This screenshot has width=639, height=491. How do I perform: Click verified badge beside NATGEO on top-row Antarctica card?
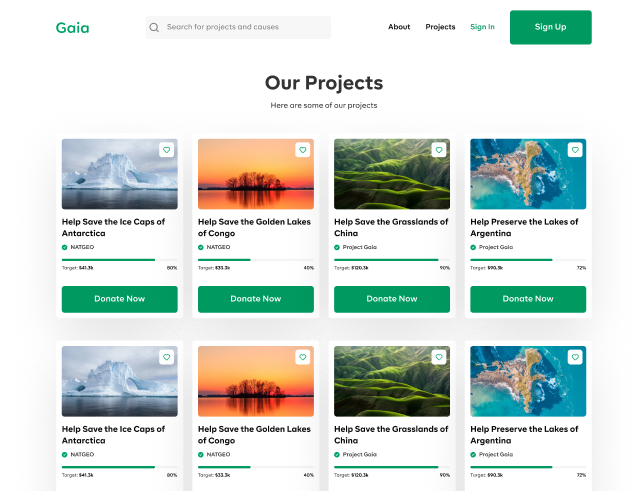point(64,247)
